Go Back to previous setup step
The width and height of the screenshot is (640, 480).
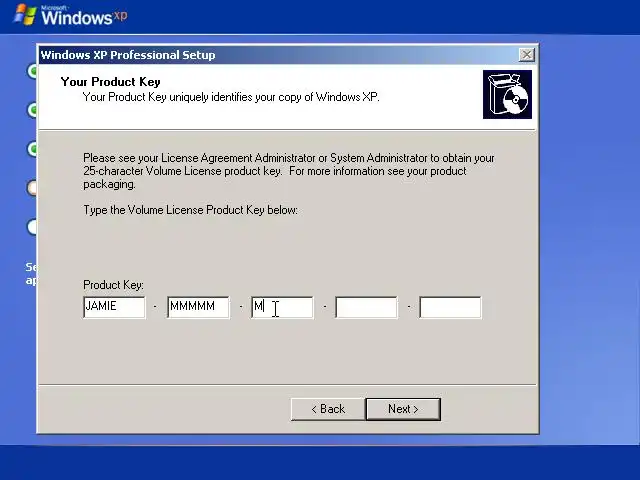coord(328,409)
